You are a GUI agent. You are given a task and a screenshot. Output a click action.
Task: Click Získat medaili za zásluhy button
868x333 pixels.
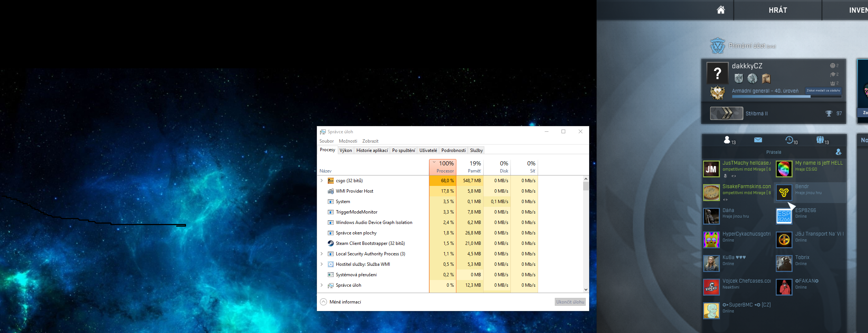coord(823,90)
